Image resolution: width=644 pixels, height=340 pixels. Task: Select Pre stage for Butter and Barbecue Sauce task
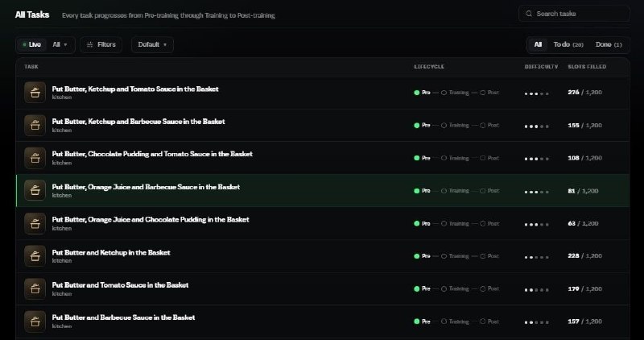(x=422, y=321)
